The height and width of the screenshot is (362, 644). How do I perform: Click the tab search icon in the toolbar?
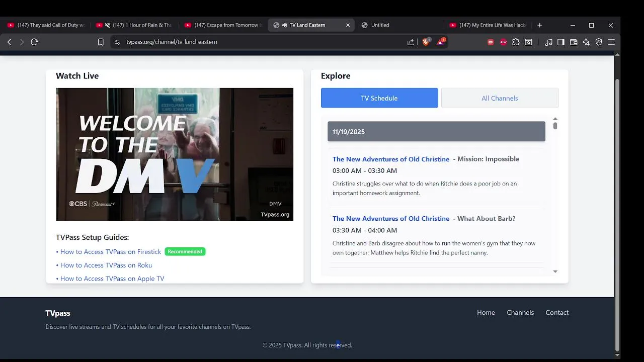tap(528, 42)
